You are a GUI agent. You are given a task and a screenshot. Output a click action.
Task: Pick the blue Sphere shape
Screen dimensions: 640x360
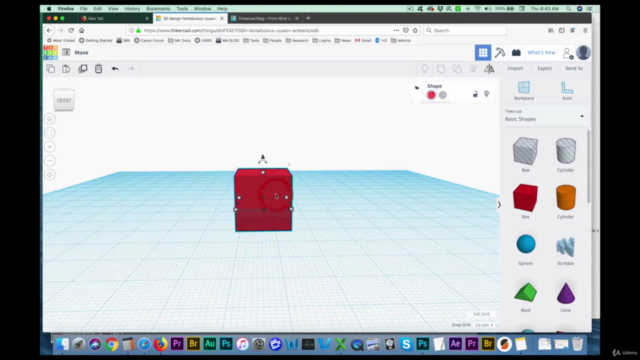pyautogui.click(x=526, y=244)
